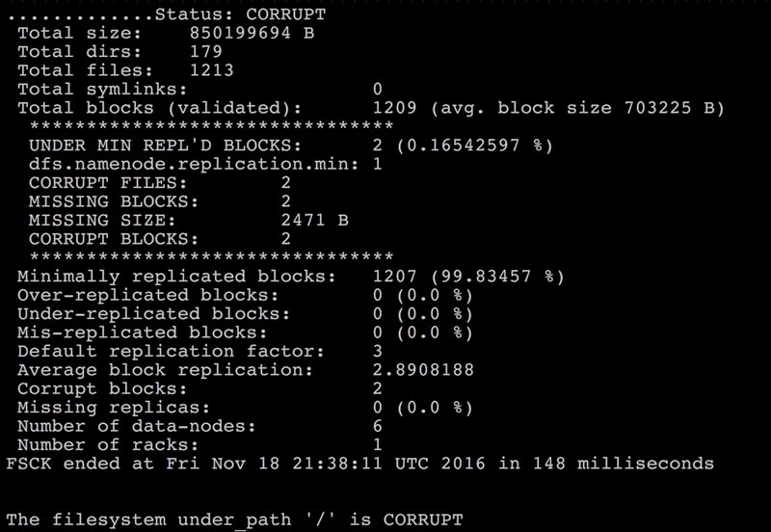Click the MISSING BLOCKS line
The width and height of the screenshot is (771, 532).
pos(160,201)
